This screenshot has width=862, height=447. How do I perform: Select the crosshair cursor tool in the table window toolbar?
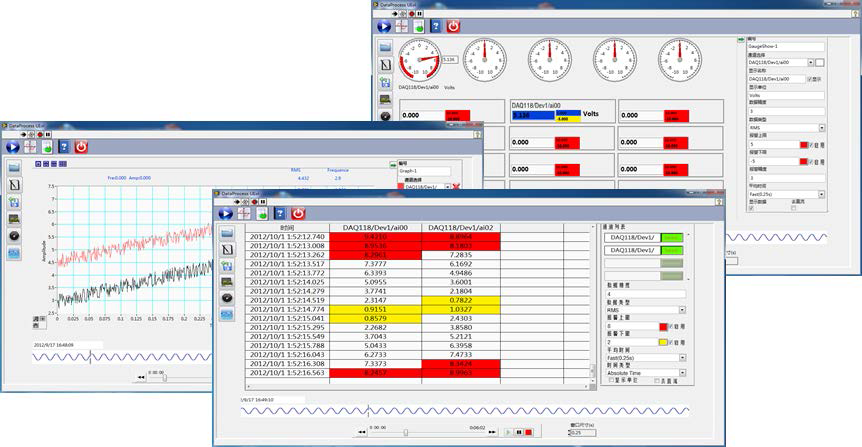click(x=244, y=213)
